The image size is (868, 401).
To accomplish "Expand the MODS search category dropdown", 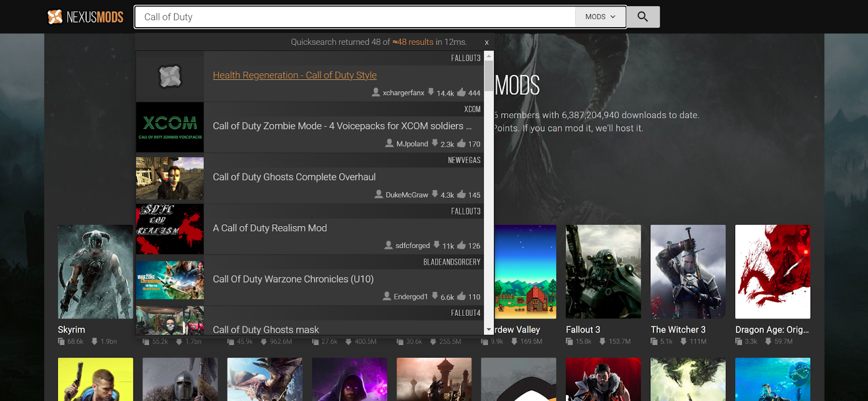I will click(601, 17).
